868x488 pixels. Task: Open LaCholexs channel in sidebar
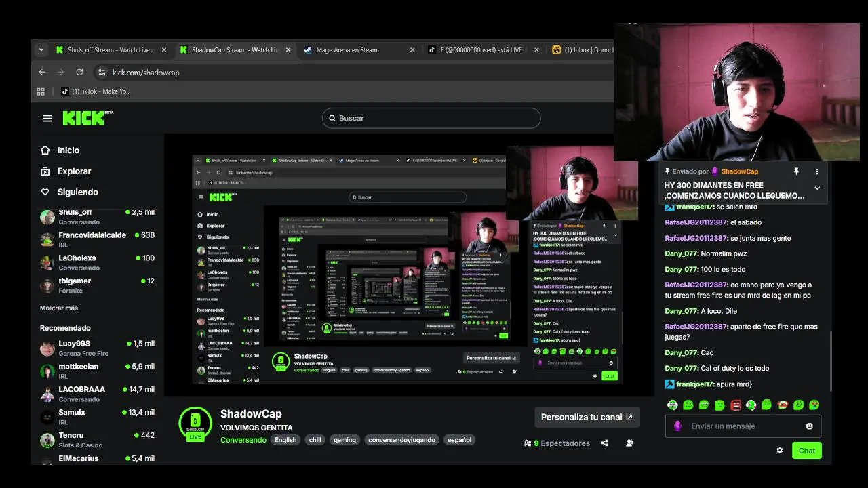pos(97,262)
